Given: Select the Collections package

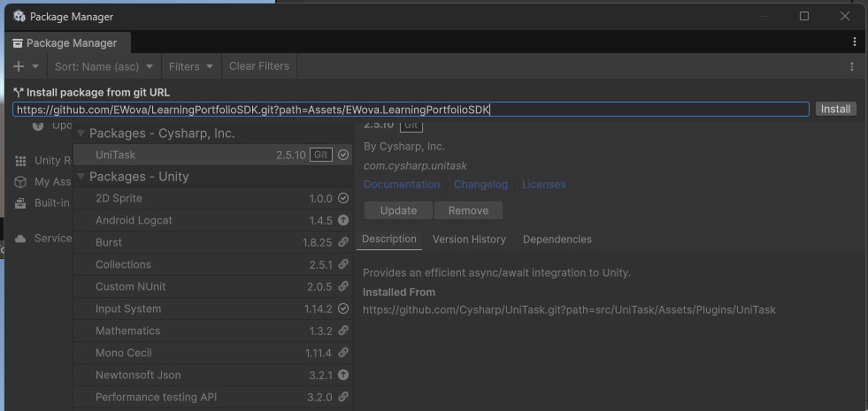Looking at the screenshot, I should pos(212,264).
